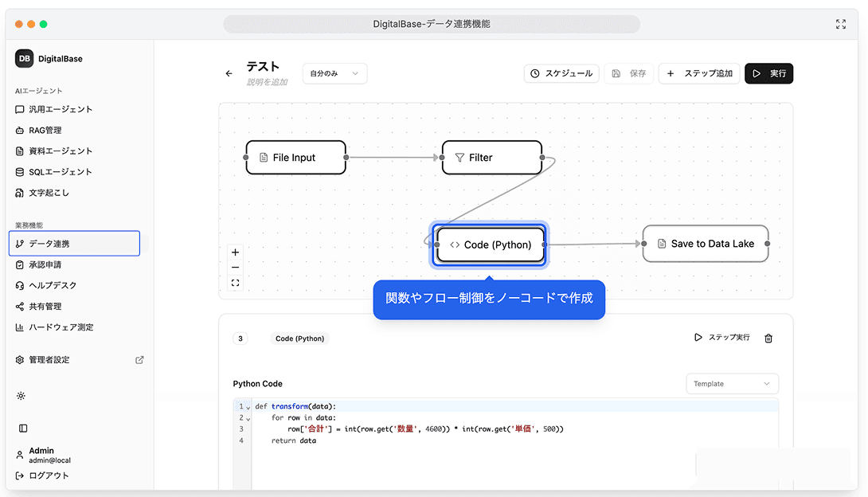Click the Filter funnel icon
The height and width of the screenshot is (497, 868).
point(459,158)
